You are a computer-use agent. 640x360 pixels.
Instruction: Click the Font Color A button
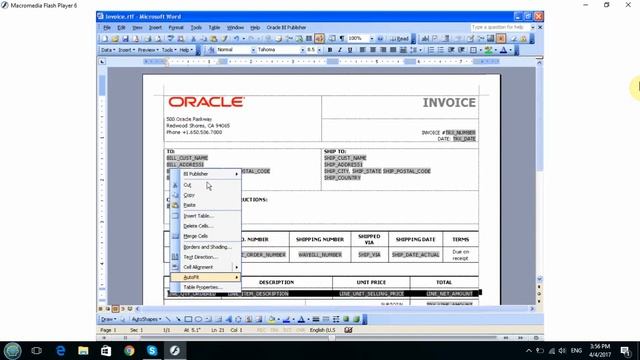[504, 50]
